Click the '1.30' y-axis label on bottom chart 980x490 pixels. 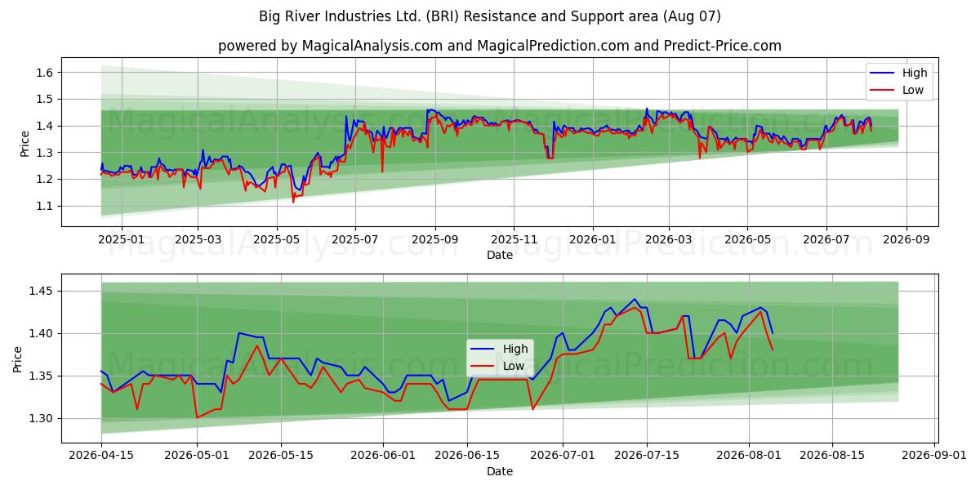coord(42,419)
